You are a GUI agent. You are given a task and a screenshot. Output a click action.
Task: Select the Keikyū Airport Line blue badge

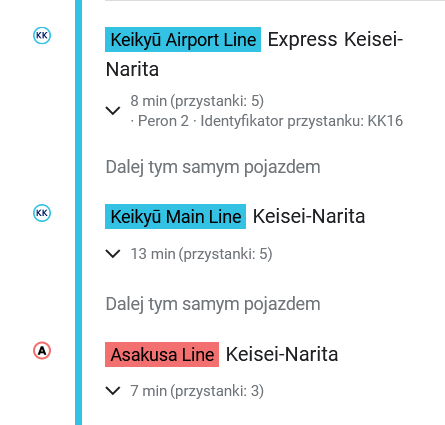(x=183, y=40)
